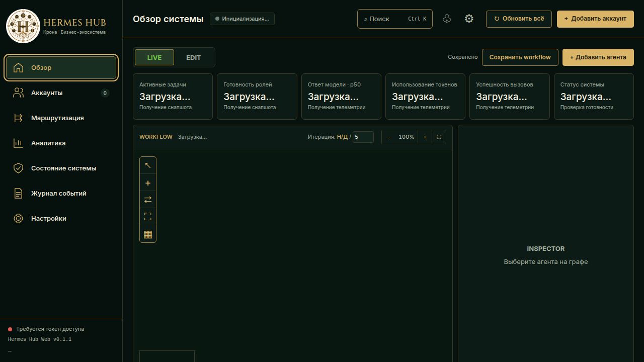
Task: Click the plus add-node tool in workflow toolbar
Action: point(148,183)
